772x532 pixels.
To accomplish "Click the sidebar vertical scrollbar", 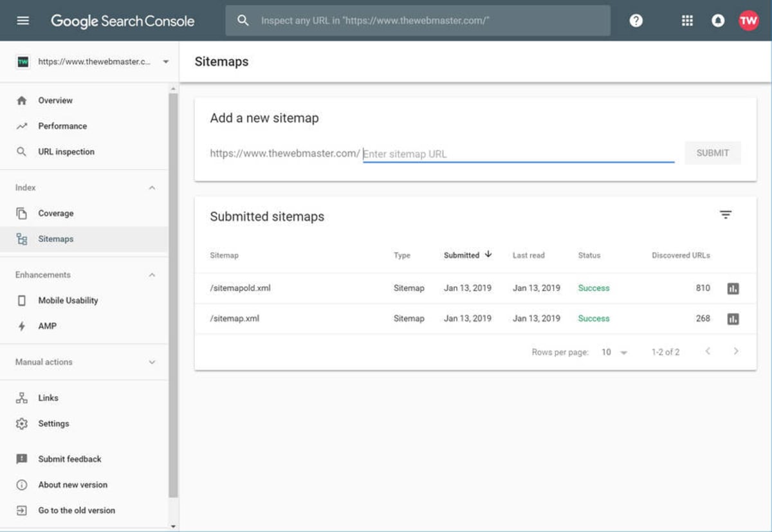I will click(x=172, y=295).
